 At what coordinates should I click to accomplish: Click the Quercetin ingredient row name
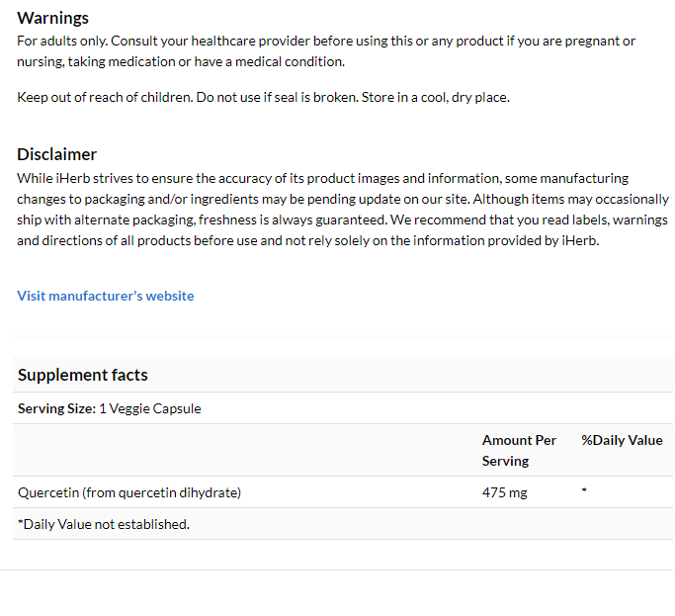pos(129,492)
